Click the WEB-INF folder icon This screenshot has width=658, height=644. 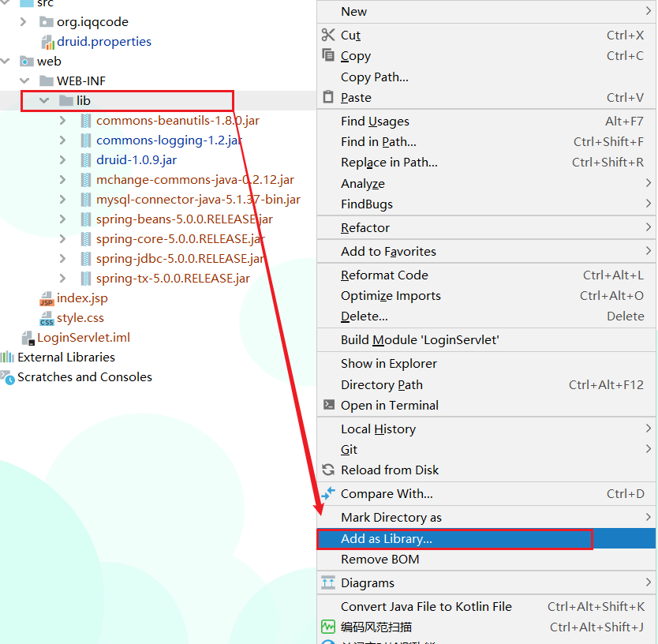(47, 80)
